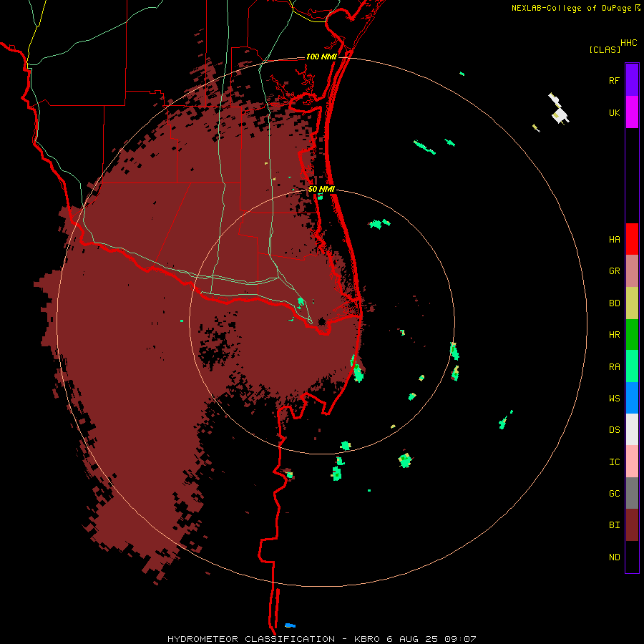Pick the RA light green legend swatch
Screen dimensions: 644x644
632,366
